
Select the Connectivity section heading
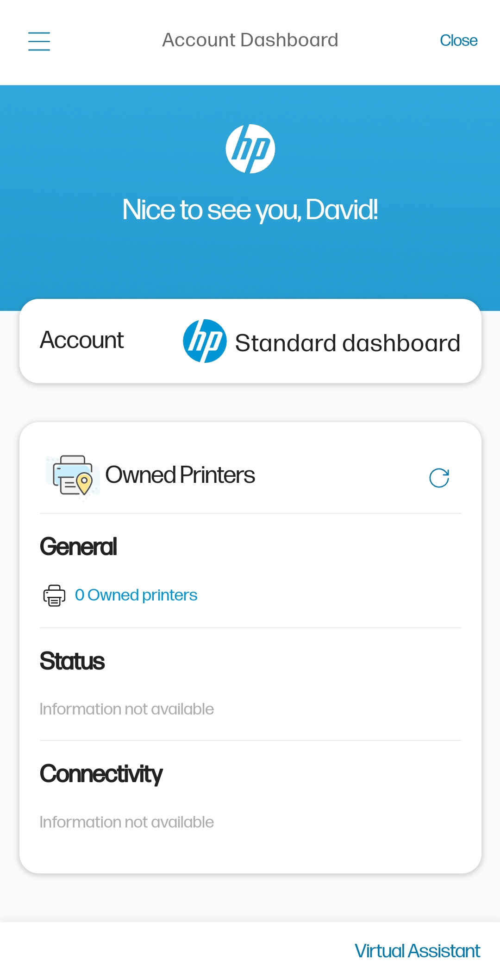(x=101, y=774)
